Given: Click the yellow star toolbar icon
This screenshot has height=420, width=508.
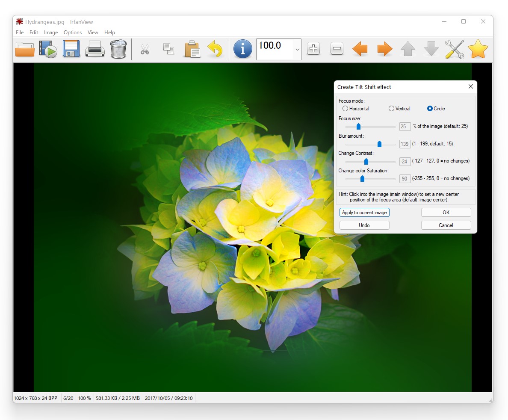Looking at the screenshot, I should tap(478, 49).
